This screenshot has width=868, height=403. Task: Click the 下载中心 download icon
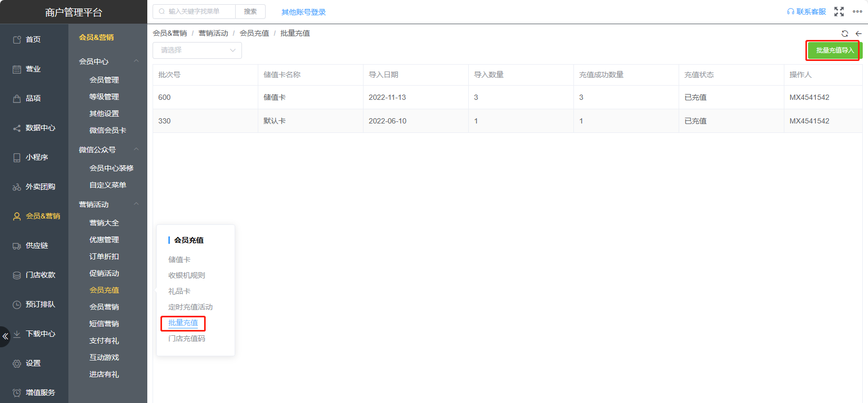[x=17, y=334]
